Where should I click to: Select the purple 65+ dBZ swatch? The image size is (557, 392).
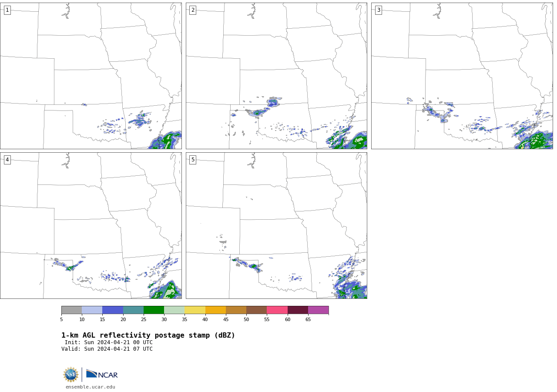coord(318,310)
